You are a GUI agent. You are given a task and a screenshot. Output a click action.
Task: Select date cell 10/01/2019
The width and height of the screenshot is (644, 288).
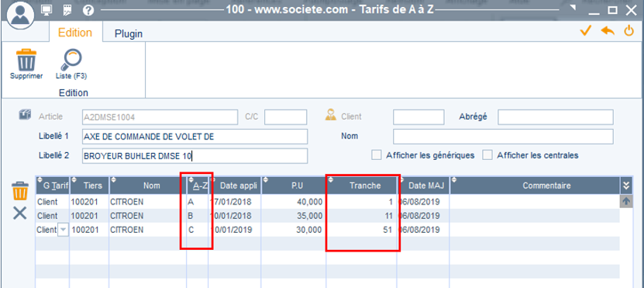pos(235,230)
